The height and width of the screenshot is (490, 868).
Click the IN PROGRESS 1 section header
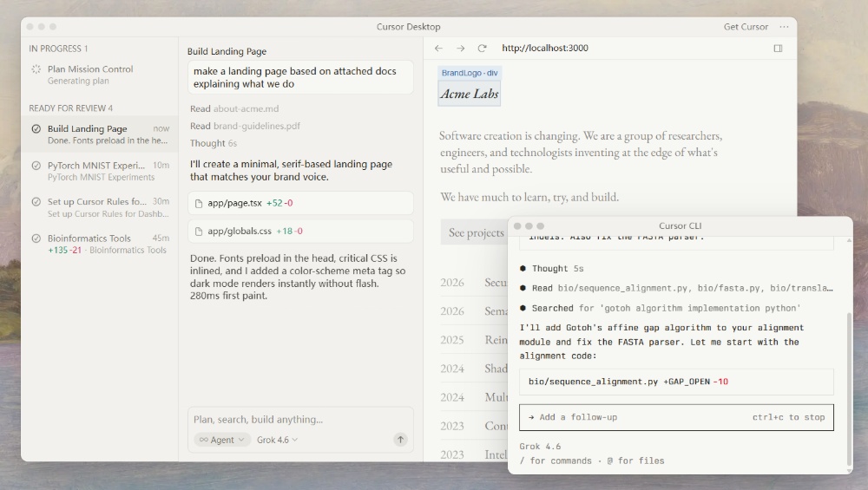58,49
